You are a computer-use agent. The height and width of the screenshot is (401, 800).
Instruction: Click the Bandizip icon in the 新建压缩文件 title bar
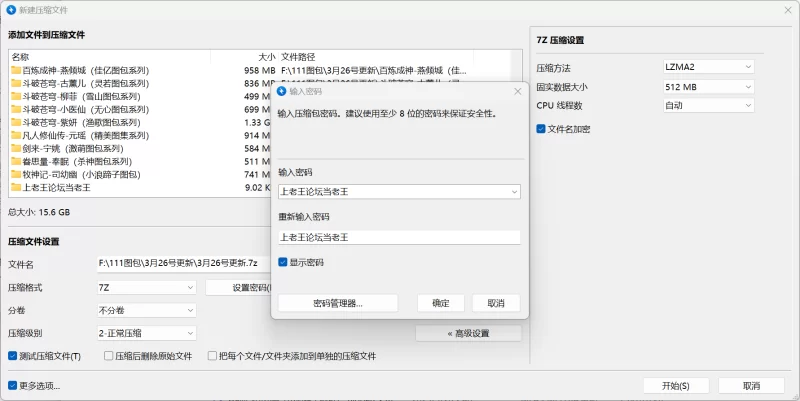(x=10, y=9)
